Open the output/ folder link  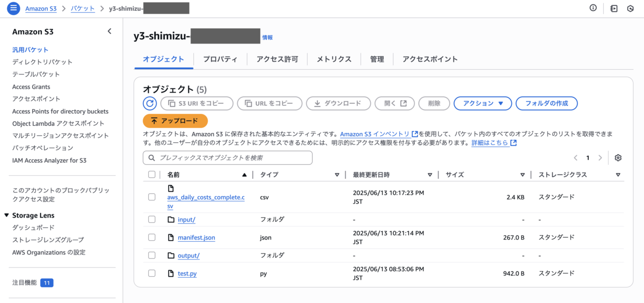(x=188, y=255)
